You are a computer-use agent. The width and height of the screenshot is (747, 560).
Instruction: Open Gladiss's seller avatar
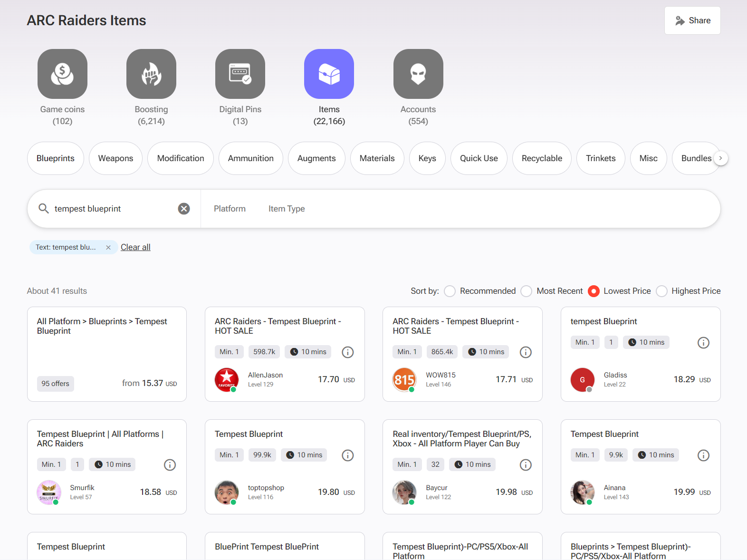click(x=583, y=380)
